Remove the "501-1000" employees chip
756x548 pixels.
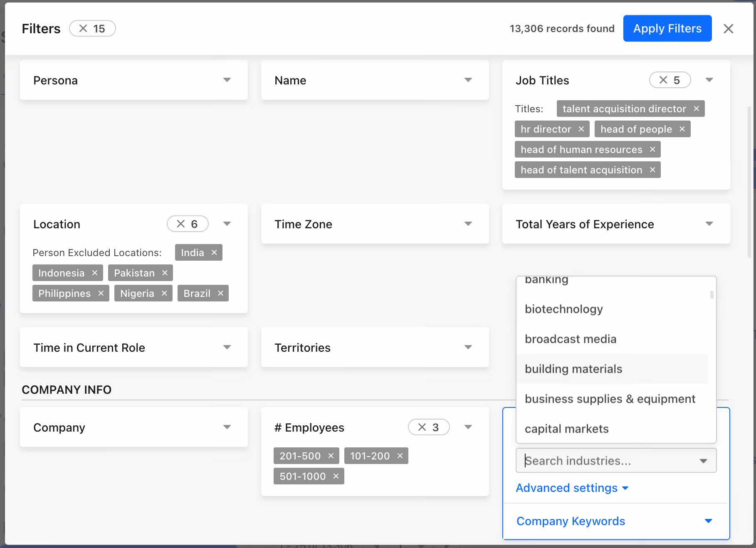point(336,476)
